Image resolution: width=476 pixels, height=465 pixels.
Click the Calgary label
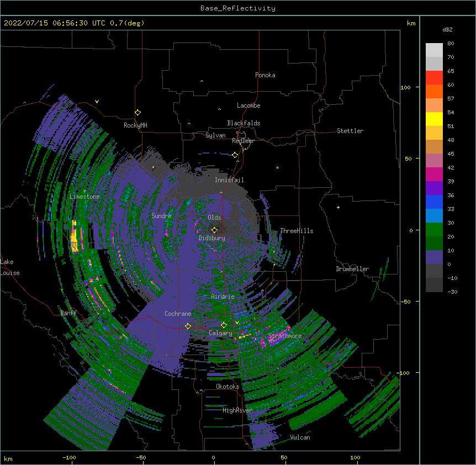220,333
